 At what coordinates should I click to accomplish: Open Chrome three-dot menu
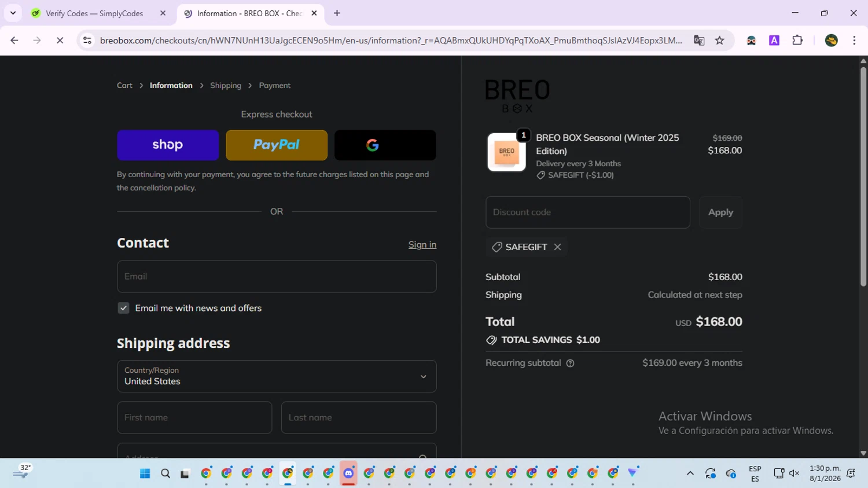[854, 41]
